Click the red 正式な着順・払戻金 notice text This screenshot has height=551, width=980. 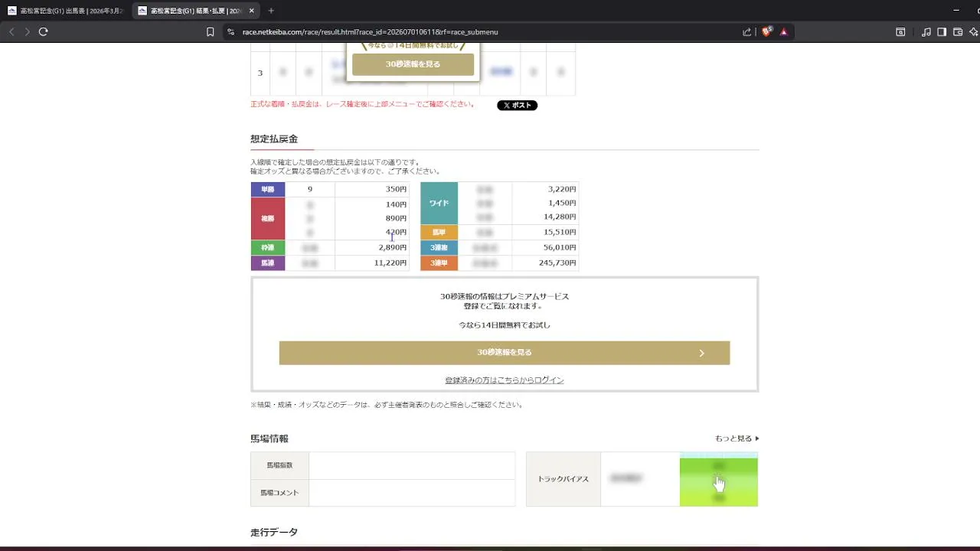[363, 104]
